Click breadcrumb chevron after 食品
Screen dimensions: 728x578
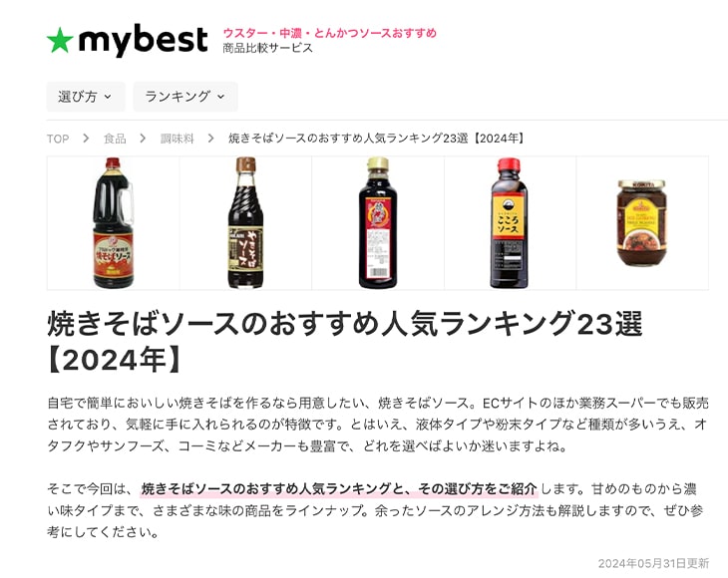pos(143,139)
